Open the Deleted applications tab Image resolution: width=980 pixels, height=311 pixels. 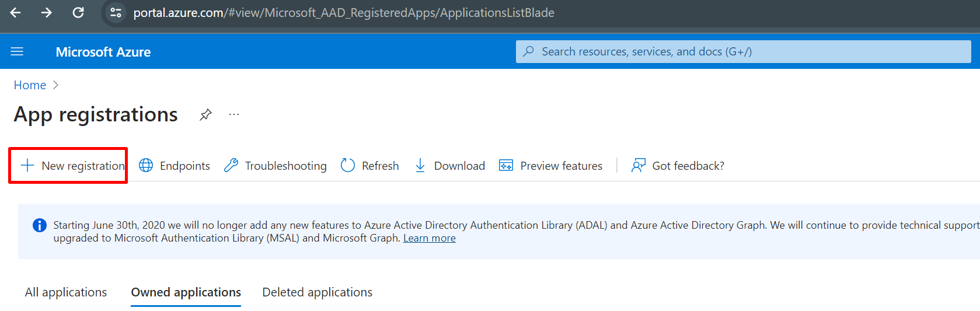coord(317,292)
